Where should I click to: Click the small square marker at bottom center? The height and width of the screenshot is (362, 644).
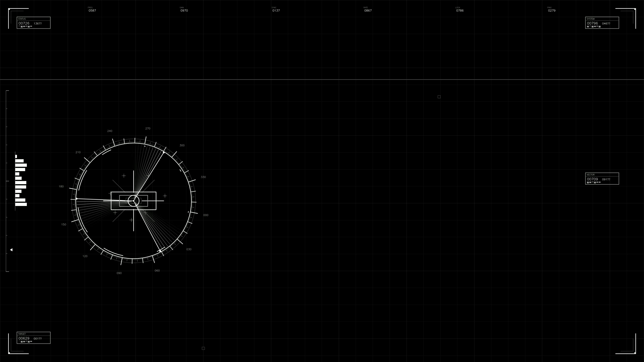(x=203, y=348)
